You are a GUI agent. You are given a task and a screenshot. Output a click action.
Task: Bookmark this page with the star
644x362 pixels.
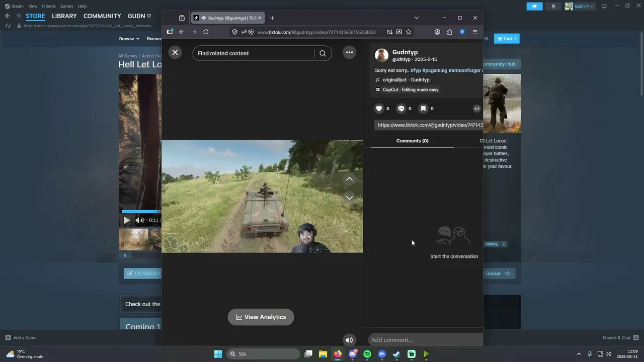tap(409, 32)
